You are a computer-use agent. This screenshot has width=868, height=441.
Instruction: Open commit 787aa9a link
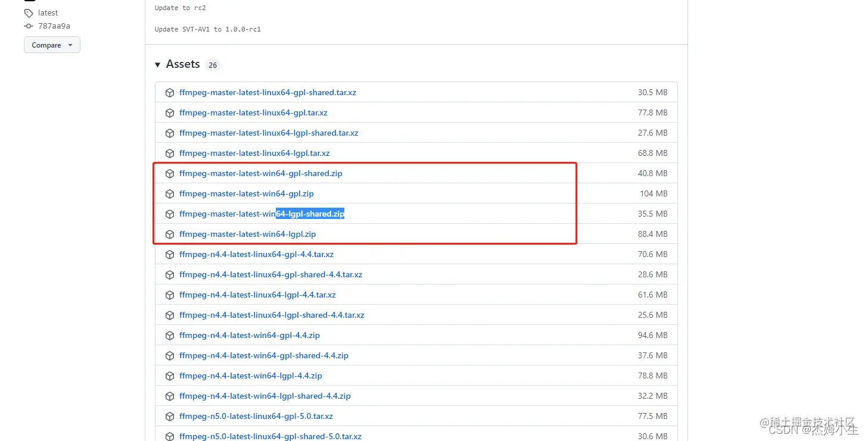tap(54, 26)
